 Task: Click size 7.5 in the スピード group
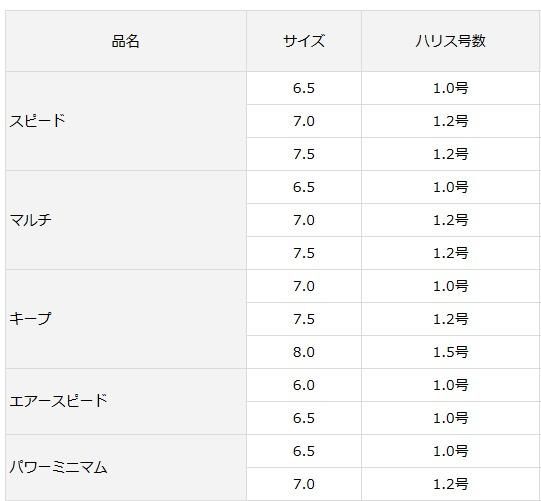(304, 154)
